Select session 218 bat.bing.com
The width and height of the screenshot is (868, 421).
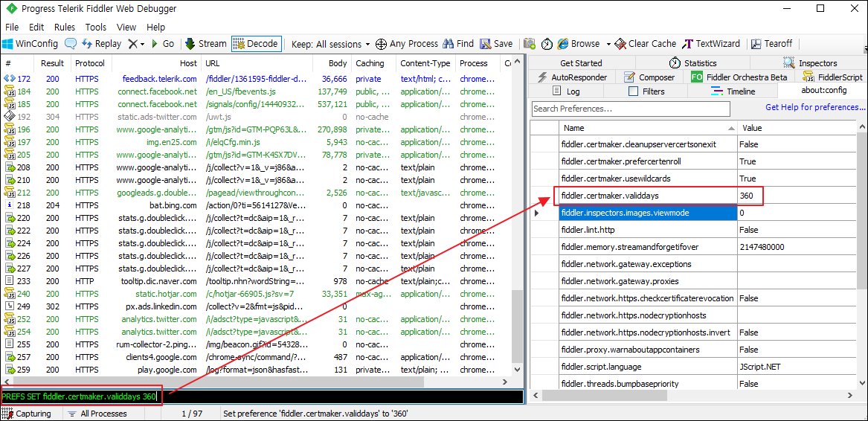pyautogui.click(x=257, y=205)
